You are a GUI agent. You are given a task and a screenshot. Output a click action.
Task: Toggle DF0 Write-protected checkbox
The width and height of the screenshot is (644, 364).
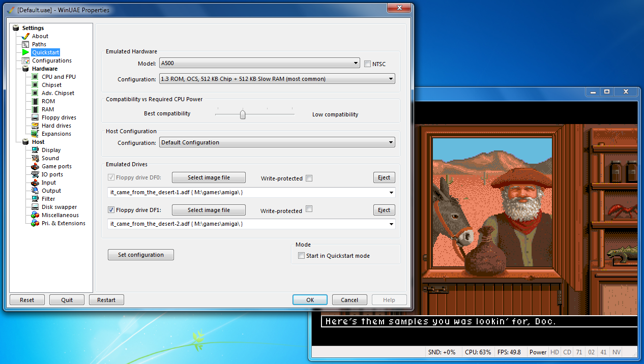(x=309, y=178)
